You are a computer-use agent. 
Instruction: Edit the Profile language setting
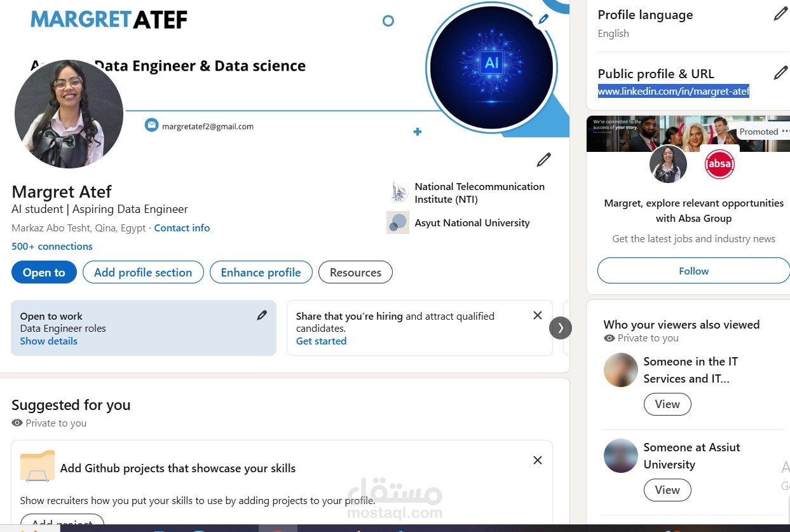point(780,13)
